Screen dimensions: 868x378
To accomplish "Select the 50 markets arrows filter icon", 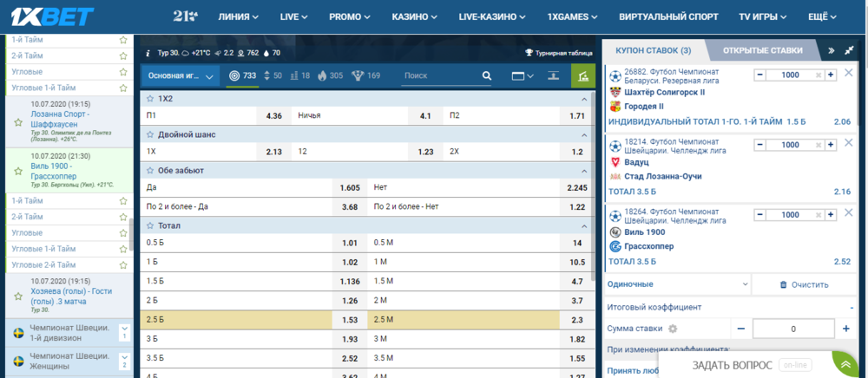I will coord(273,75).
